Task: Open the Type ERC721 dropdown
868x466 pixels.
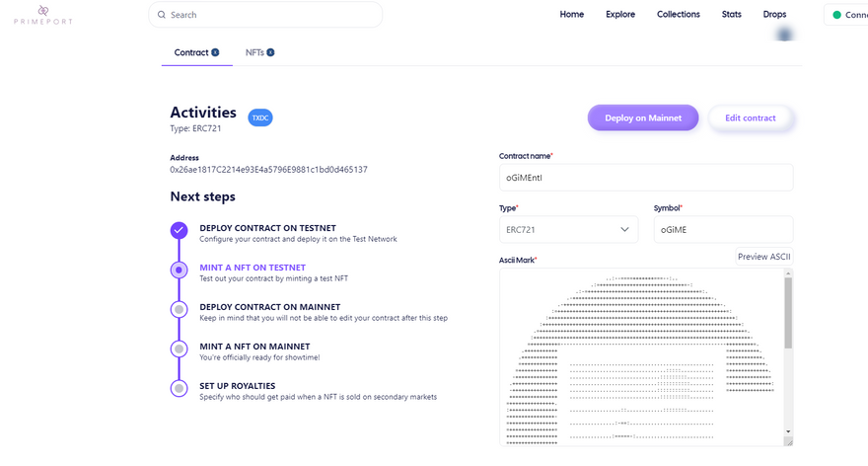Action: 568,229
